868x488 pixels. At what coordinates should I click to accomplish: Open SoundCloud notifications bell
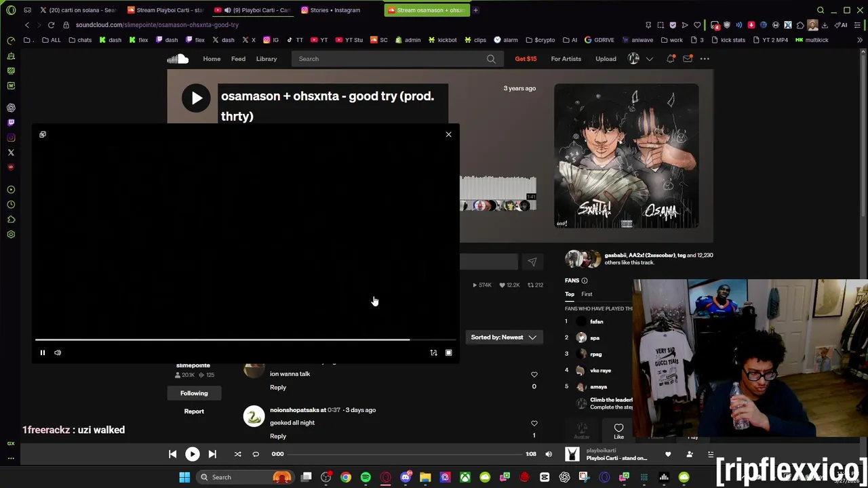pos(670,59)
